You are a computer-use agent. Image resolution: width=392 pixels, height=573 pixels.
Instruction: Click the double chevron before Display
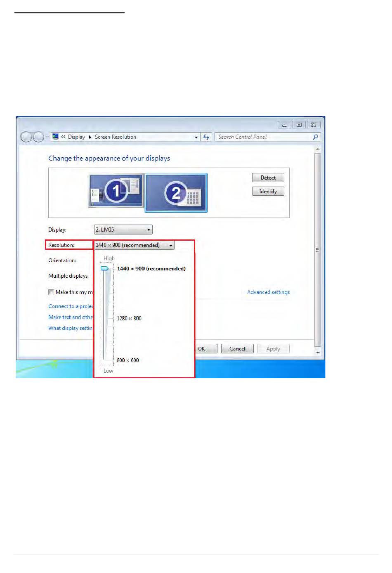tap(63, 137)
